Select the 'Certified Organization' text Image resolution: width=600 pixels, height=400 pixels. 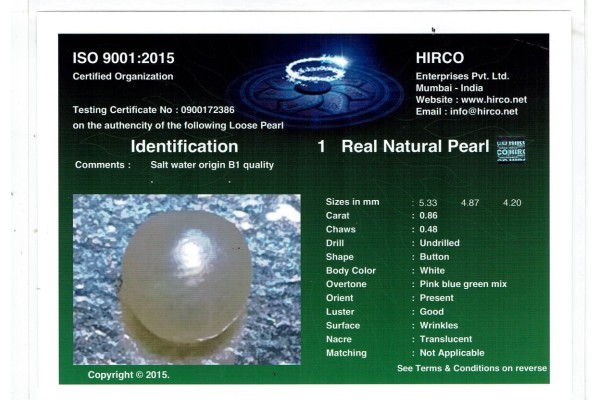point(123,76)
